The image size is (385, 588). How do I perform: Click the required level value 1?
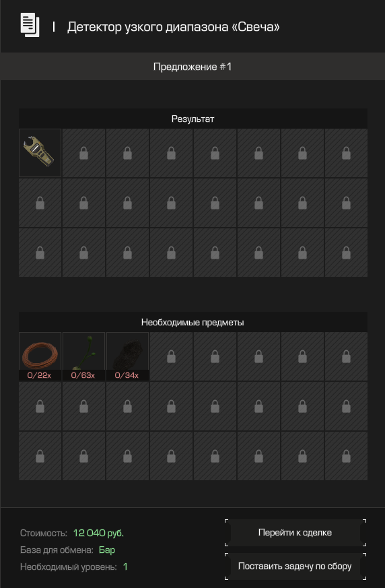125,566
